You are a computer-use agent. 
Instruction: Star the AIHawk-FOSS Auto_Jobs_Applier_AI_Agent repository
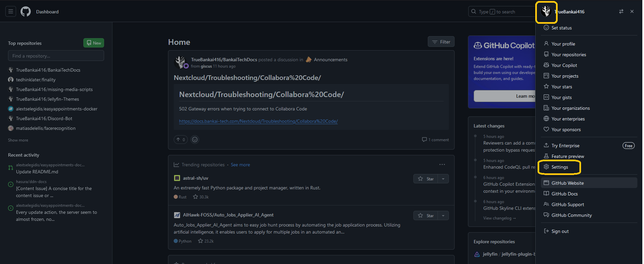[425, 215]
